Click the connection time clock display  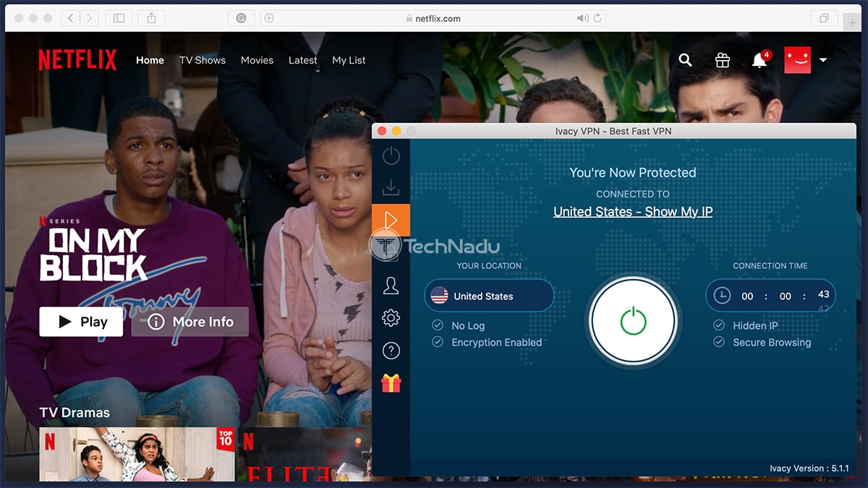coord(770,296)
